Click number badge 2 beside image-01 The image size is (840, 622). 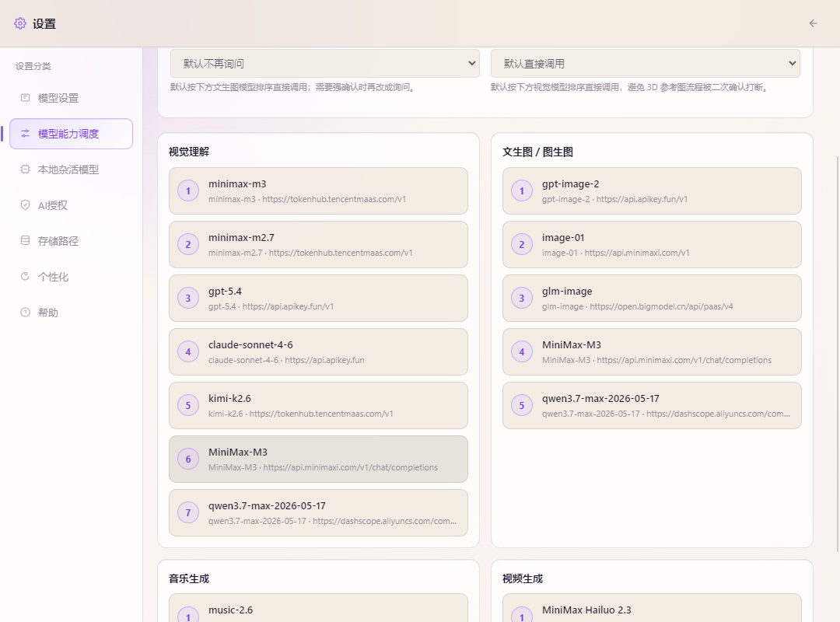[522, 244]
